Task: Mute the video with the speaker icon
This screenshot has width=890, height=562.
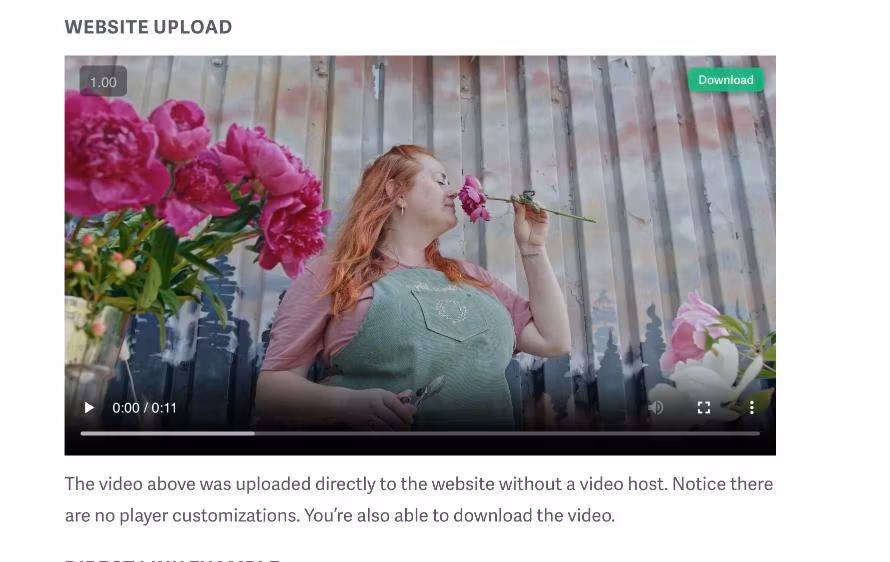Action: [656, 408]
